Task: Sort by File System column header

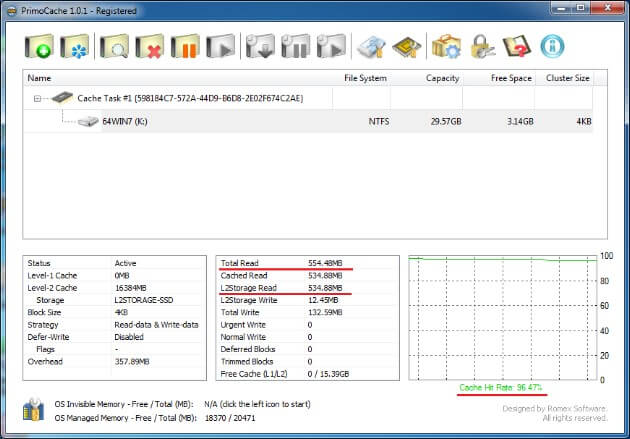Action: pos(361,78)
